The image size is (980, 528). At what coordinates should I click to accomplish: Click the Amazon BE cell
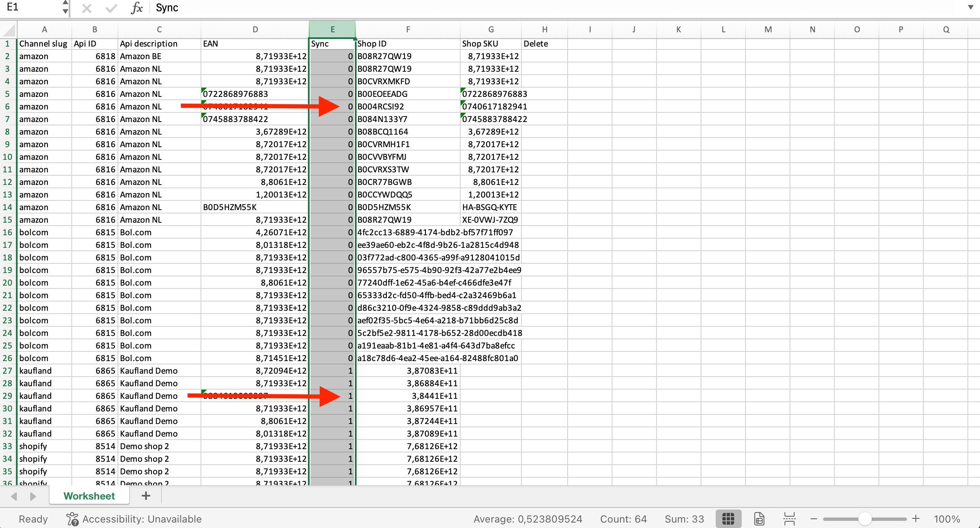pyautogui.click(x=159, y=56)
